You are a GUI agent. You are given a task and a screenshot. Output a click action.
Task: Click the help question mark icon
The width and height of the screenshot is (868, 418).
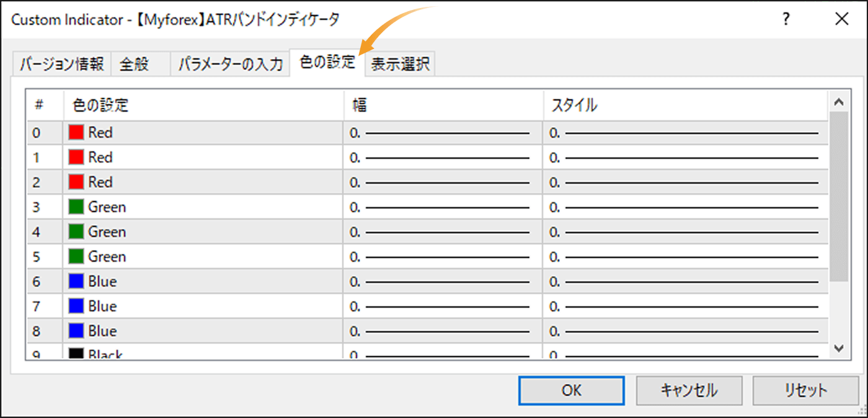[786, 19]
